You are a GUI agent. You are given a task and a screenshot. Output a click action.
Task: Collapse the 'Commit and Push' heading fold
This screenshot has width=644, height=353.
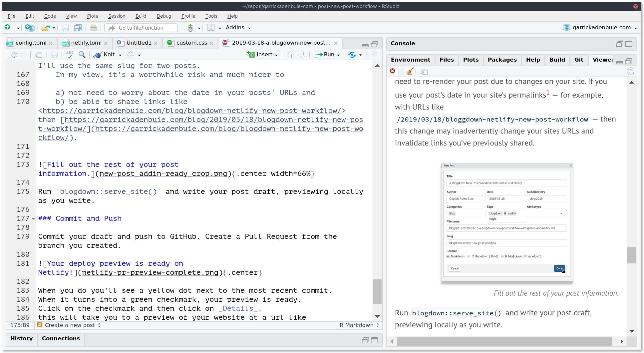[33, 219]
